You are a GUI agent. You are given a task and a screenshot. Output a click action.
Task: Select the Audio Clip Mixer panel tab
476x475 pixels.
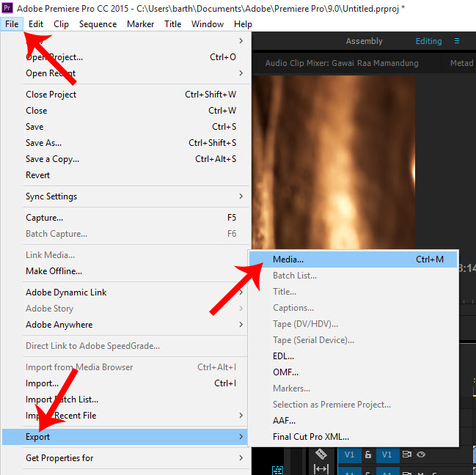[342, 63]
